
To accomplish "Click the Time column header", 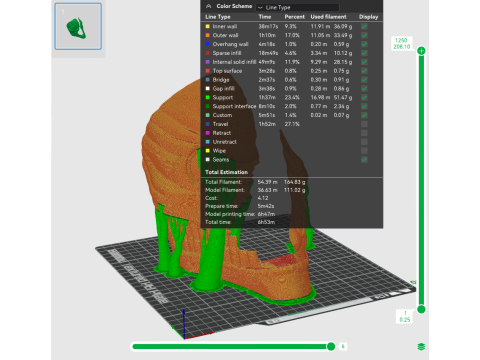I will 265,17.
